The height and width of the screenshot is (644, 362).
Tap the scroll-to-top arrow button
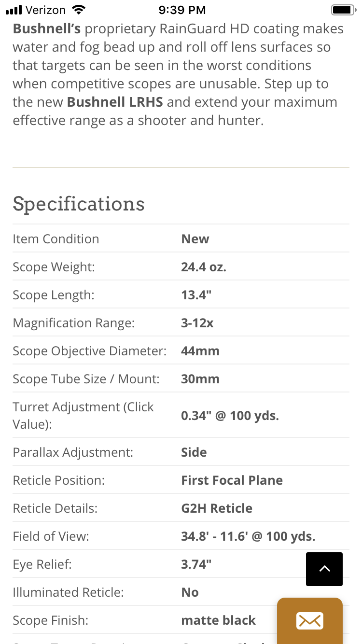(324, 569)
